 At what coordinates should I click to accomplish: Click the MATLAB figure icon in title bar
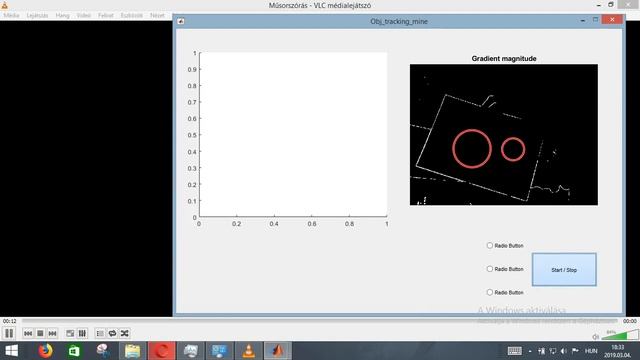(x=180, y=21)
